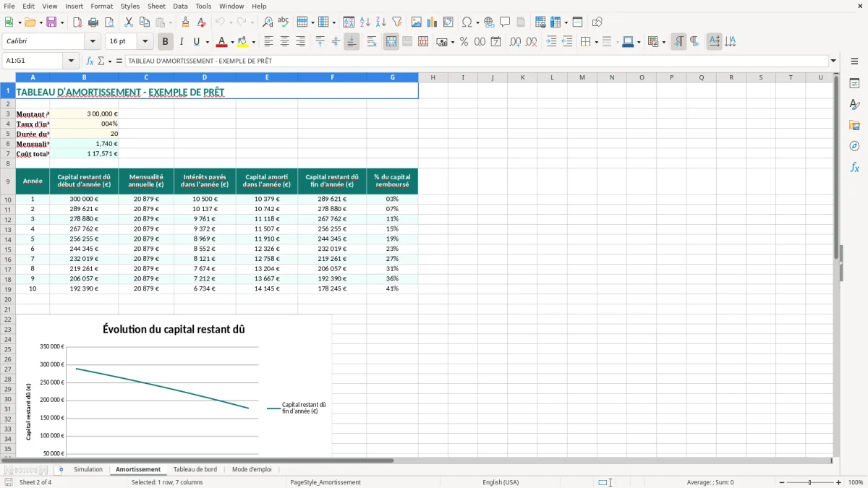
Task: Open sidebar settings hamburger button
Action: pyautogui.click(x=854, y=63)
